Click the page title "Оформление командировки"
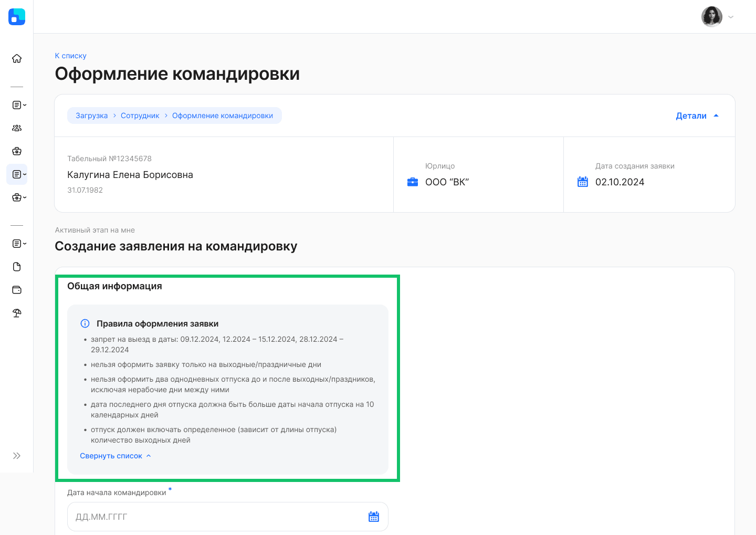The image size is (756, 535). (177, 74)
